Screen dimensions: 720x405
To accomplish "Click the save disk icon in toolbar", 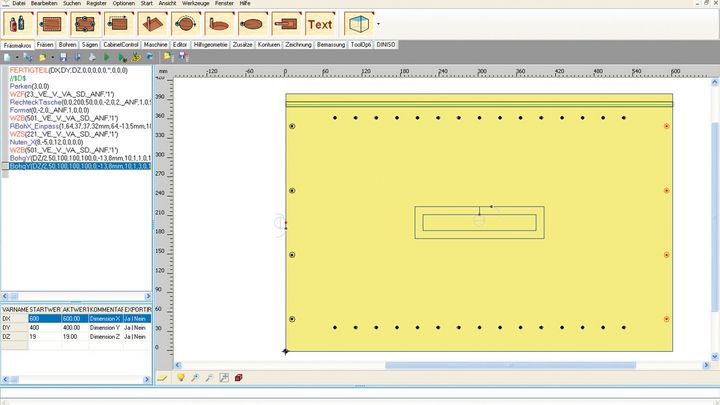I will pos(62,58).
